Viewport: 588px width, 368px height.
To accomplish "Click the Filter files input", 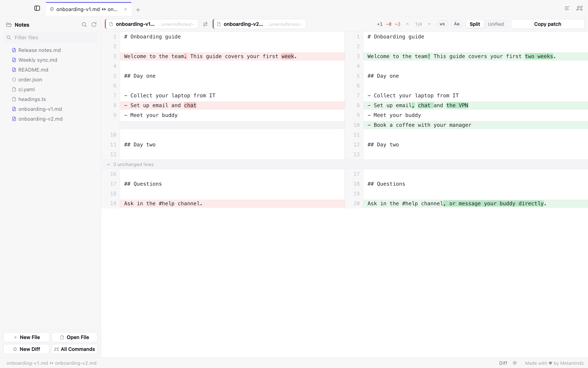I will pos(51,37).
